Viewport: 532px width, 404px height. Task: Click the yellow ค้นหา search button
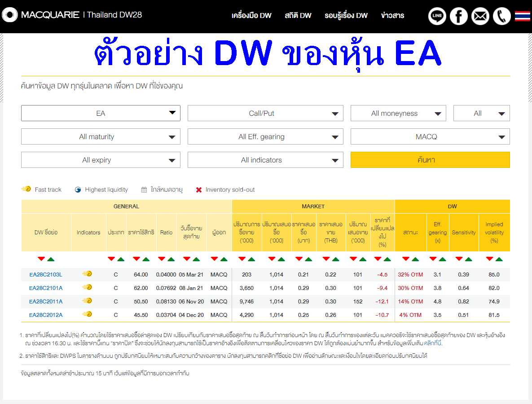[430, 160]
